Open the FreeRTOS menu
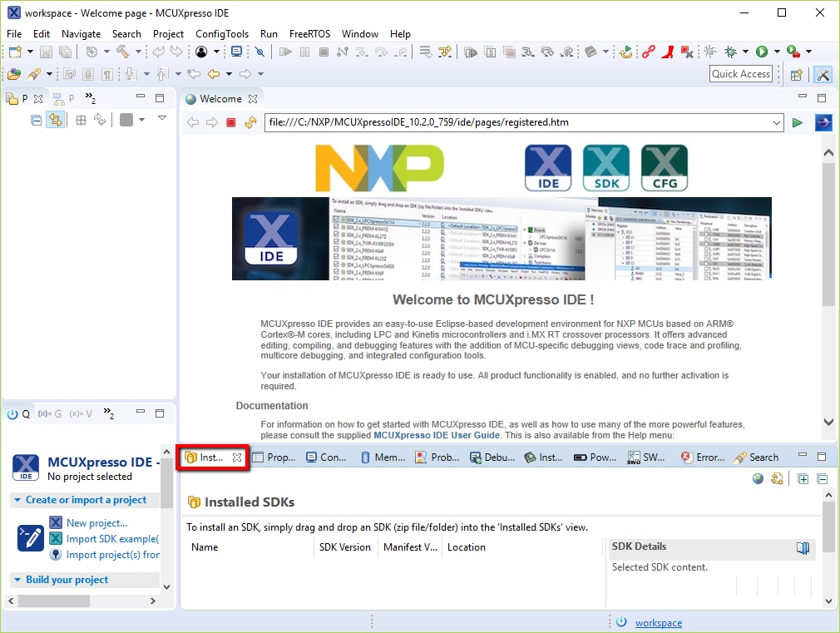This screenshot has height=633, width=840. (x=309, y=34)
